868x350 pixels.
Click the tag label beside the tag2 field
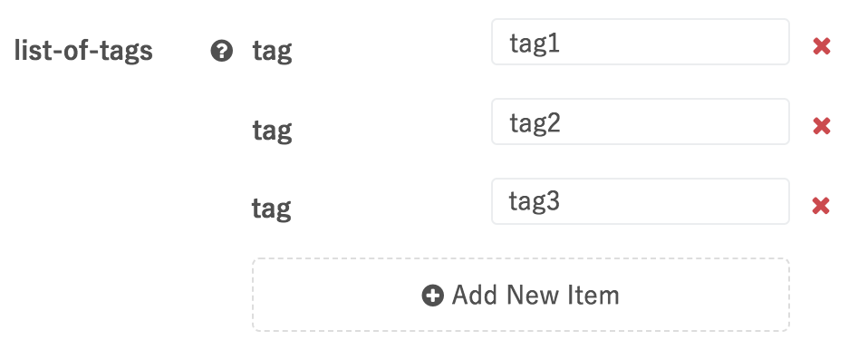(272, 131)
